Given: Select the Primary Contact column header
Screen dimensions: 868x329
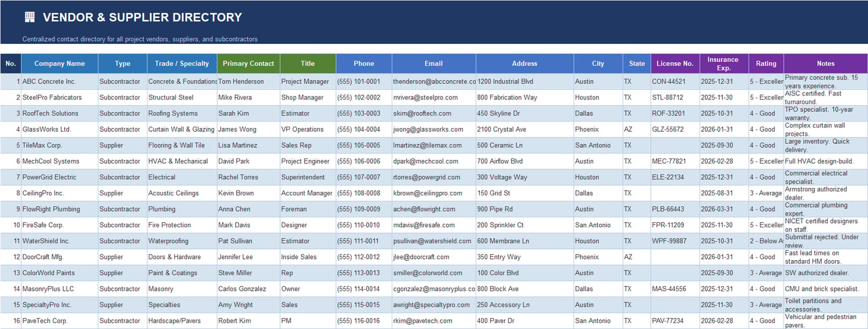Looking at the screenshot, I should (x=249, y=64).
